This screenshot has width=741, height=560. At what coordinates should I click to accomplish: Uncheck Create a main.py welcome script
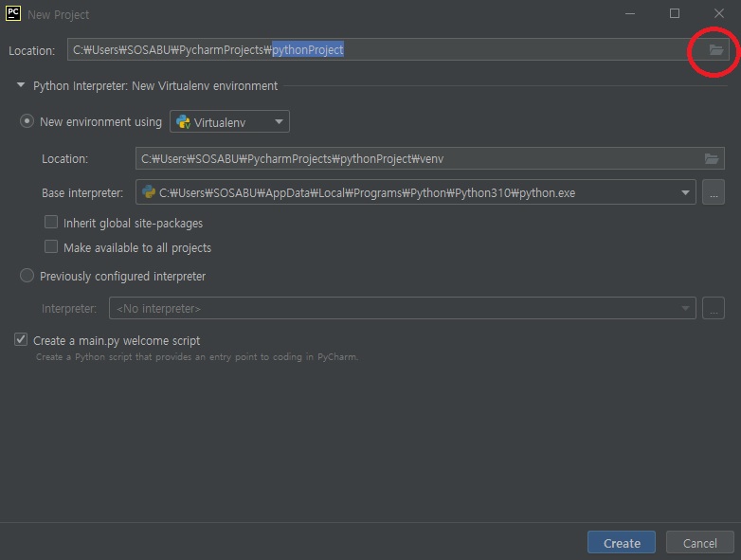click(21, 339)
